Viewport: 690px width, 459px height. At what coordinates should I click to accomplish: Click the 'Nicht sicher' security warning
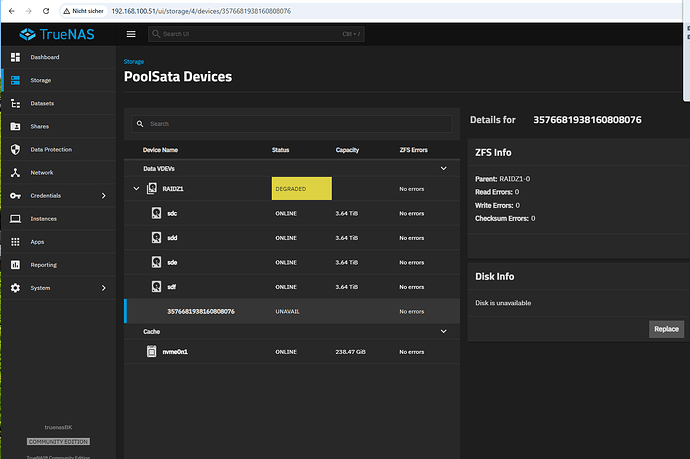click(83, 11)
